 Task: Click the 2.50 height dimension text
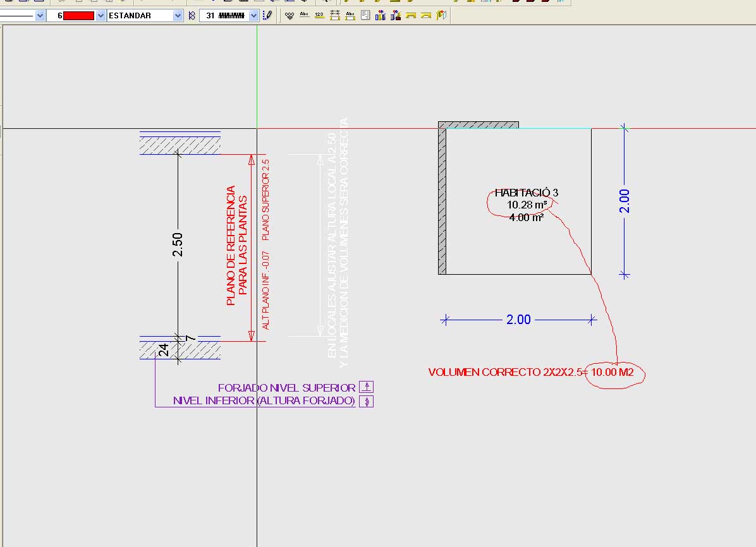(178, 244)
